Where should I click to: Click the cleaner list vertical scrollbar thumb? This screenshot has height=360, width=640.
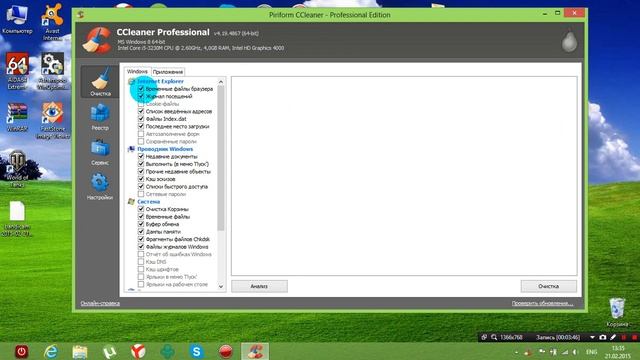(221, 158)
